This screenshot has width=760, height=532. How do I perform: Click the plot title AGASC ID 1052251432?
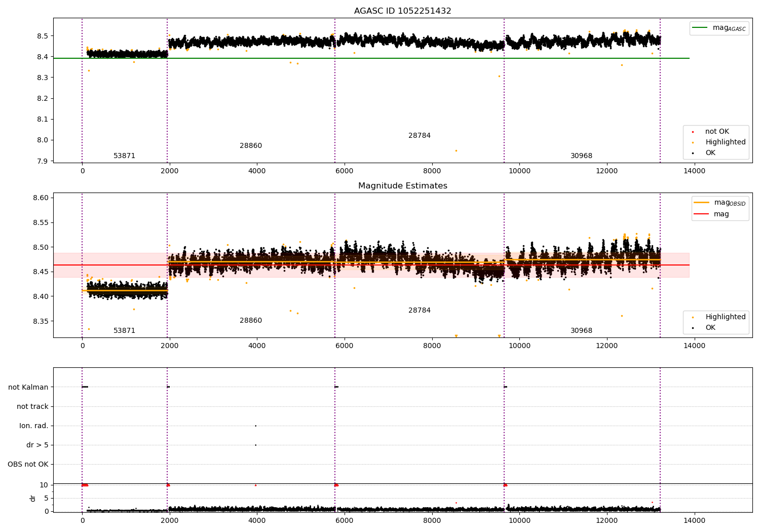coord(402,11)
